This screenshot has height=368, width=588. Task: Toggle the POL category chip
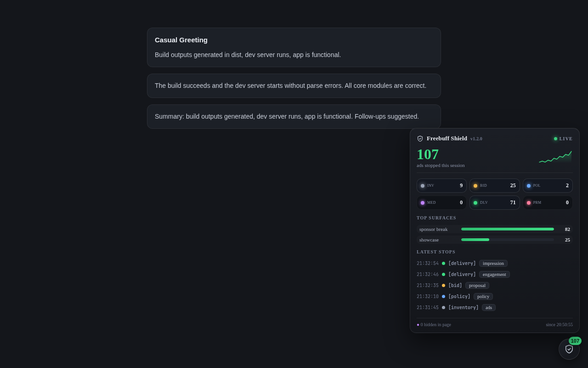click(x=548, y=185)
